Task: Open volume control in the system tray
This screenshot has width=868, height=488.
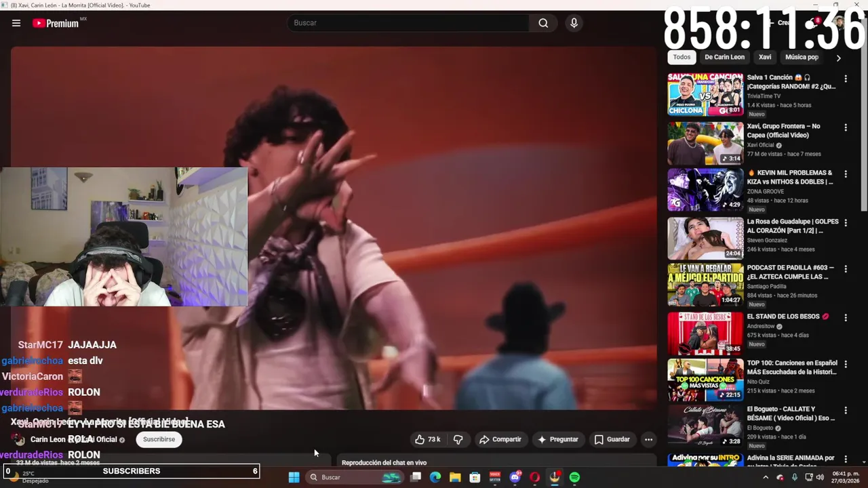Action: point(819,477)
